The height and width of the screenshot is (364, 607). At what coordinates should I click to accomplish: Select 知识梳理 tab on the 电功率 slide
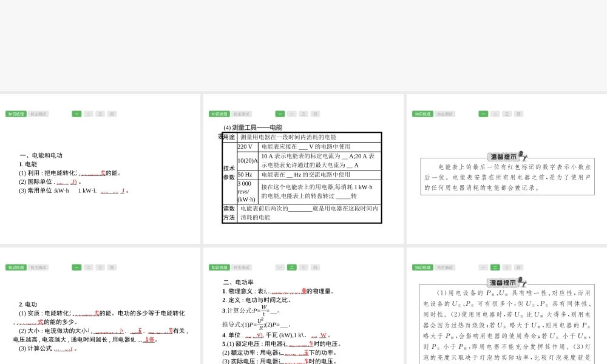pos(219,268)
